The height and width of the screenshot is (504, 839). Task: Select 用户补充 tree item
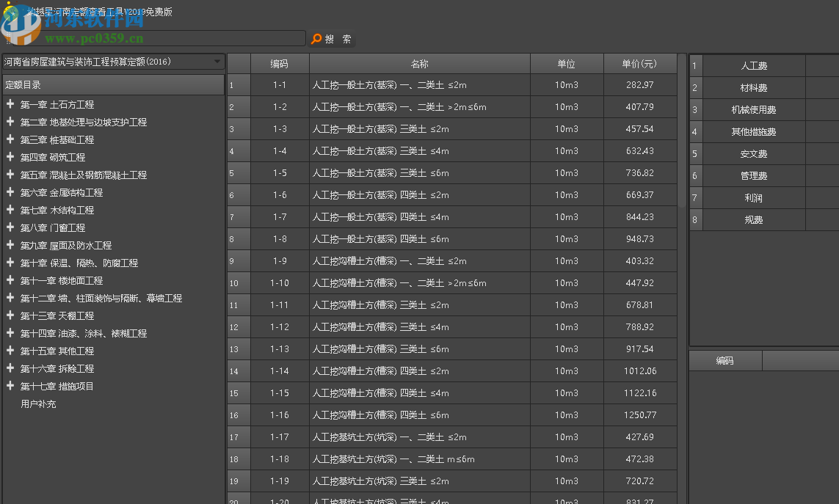click(x=38, y=404)
